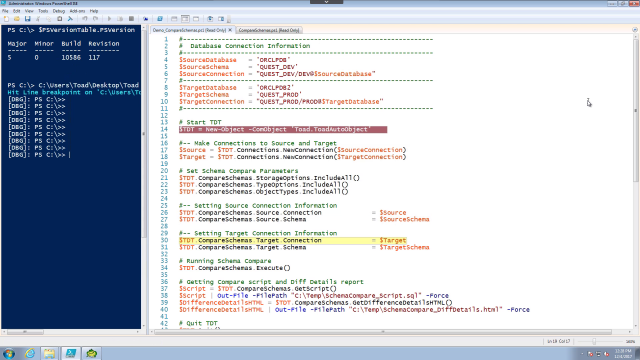The image size is (640, 360).
Task: Open the toolbar overflow options handle
Action: pos(229,19)
